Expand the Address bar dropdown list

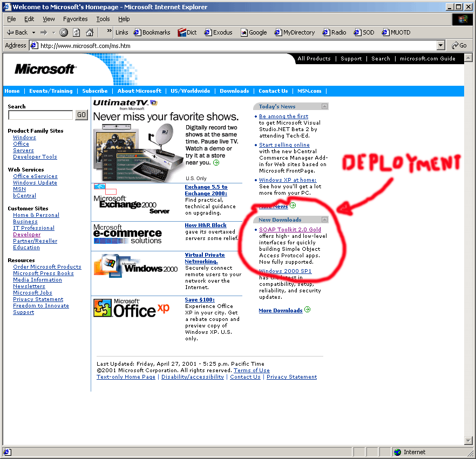pyautogui.click(x=441, y=46)
